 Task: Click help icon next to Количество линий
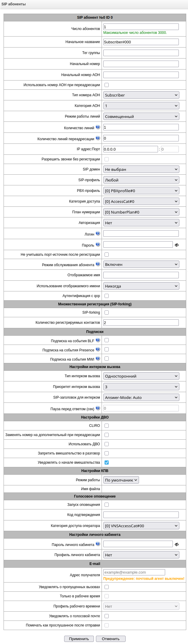coord(98,127)
